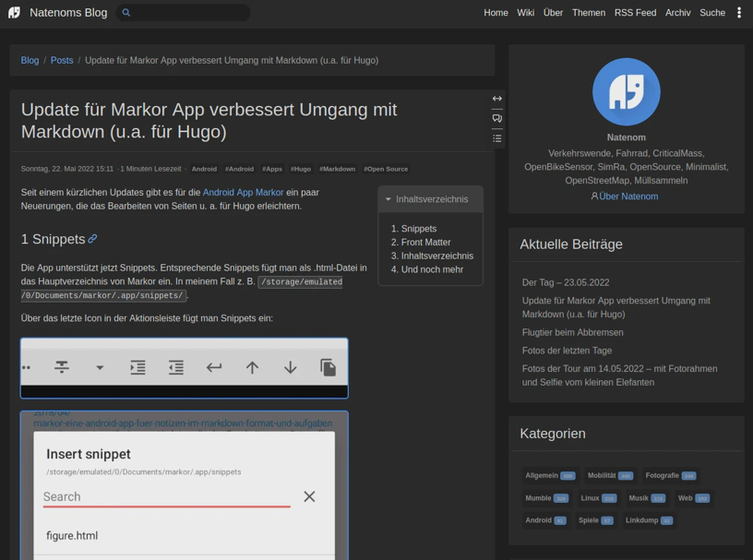
Task: Open the Home menu item
Action: [x=496, y=13]
